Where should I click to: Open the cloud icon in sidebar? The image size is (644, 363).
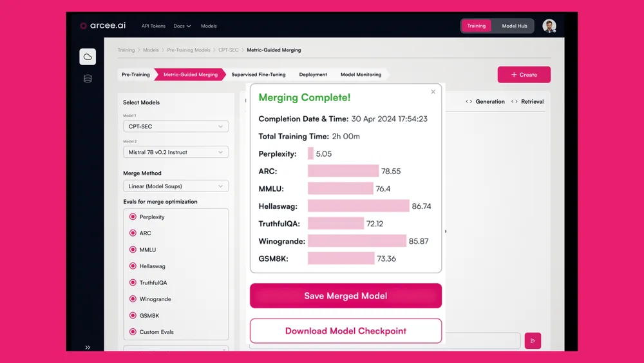click(88, 57)
